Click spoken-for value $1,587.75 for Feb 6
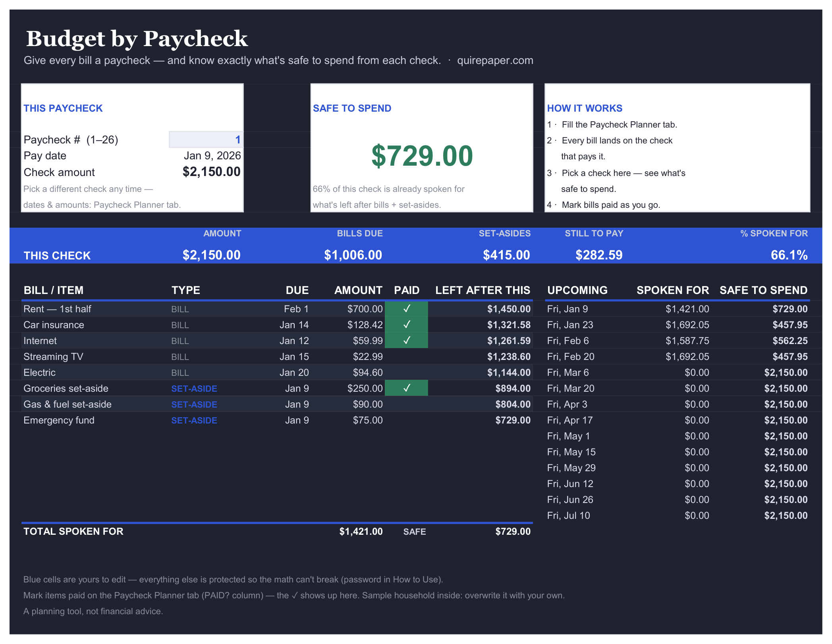This screenshot has width=832, height=644. (687, 340)
